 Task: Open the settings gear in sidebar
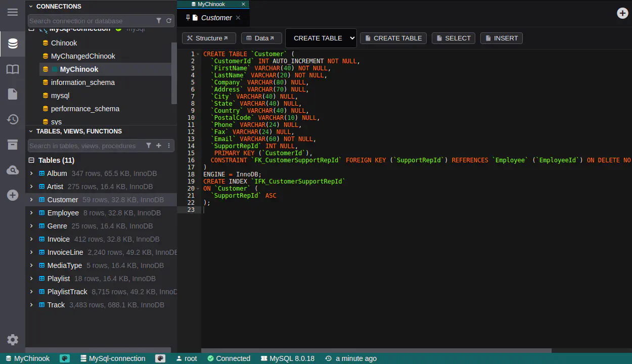13,340
